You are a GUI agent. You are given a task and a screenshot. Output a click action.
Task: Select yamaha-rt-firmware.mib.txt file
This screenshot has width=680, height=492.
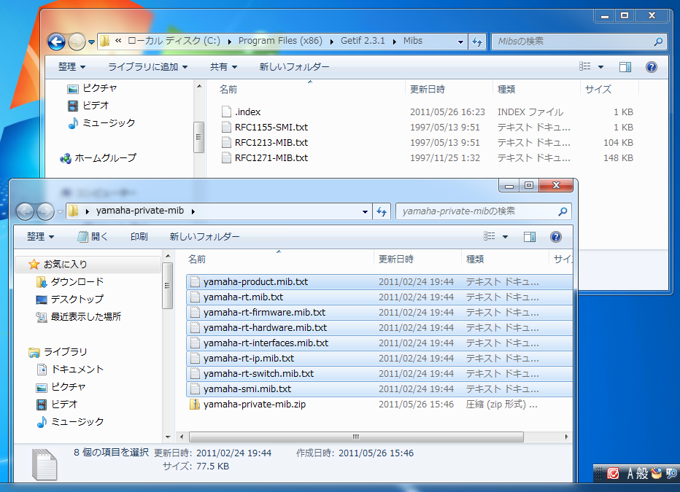pyautogui.click(x=379, y=312)
